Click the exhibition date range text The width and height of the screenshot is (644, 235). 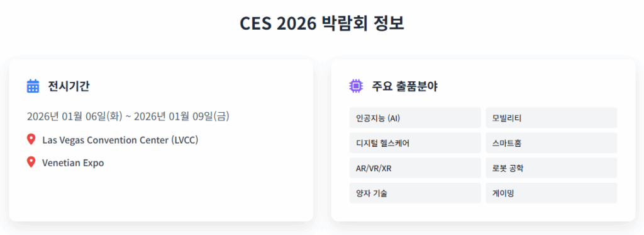(128, 117)
